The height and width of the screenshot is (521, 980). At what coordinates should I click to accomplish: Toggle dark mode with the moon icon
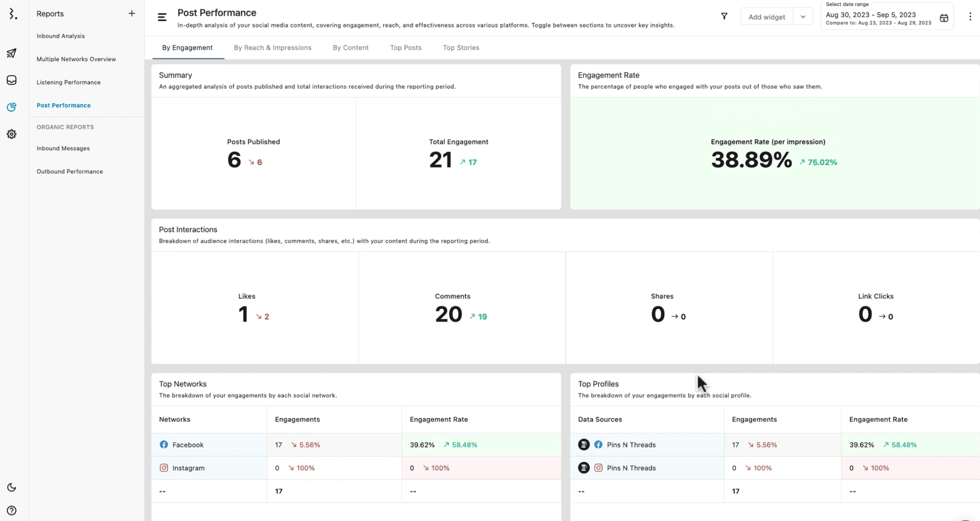click(12, 487)
